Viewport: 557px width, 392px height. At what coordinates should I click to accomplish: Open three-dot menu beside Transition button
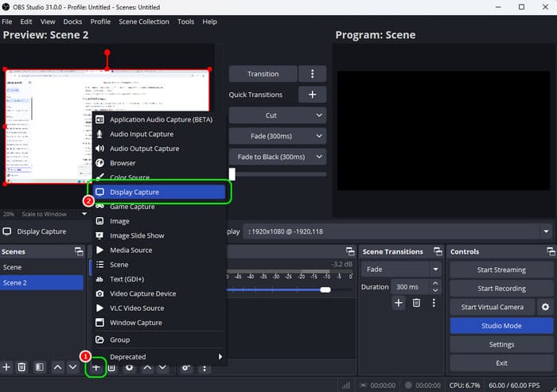(x=312, y=74)
